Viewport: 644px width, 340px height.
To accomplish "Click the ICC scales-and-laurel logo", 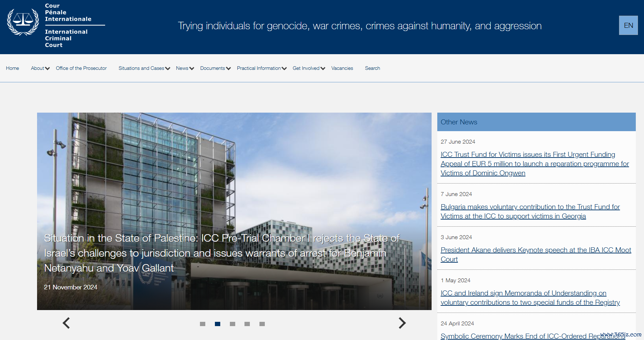I will tap(23, 22).
